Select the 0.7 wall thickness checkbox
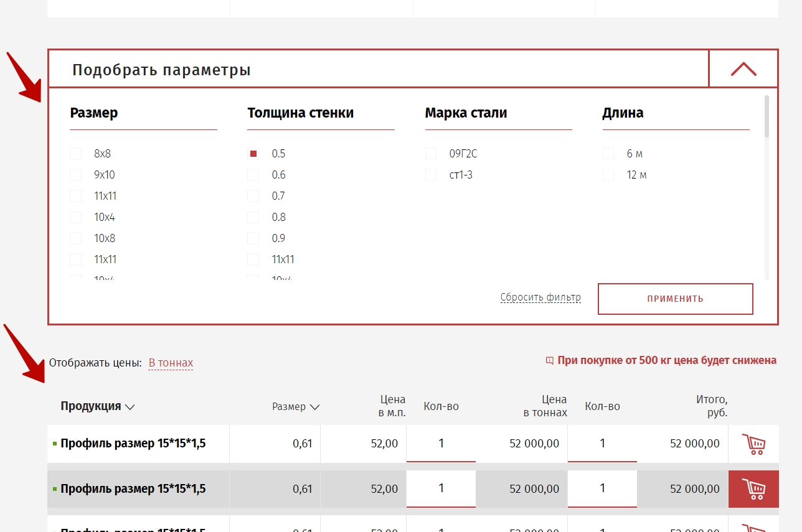Viewport: 802px width, 532px height. [253, 196]
